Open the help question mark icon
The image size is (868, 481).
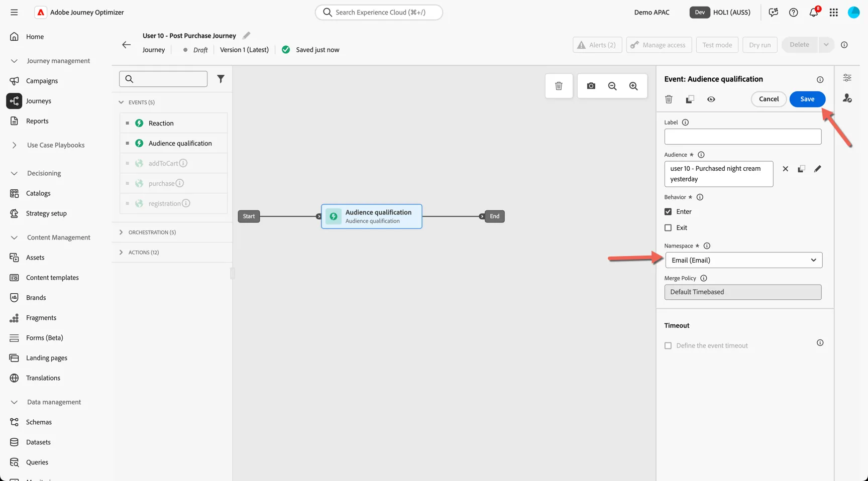(793, 12)
